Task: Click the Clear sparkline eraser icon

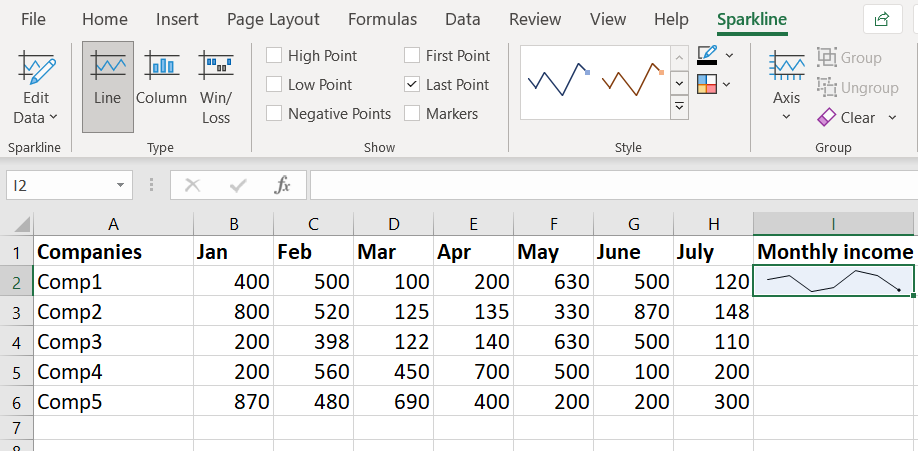Action: pos(827,118)
